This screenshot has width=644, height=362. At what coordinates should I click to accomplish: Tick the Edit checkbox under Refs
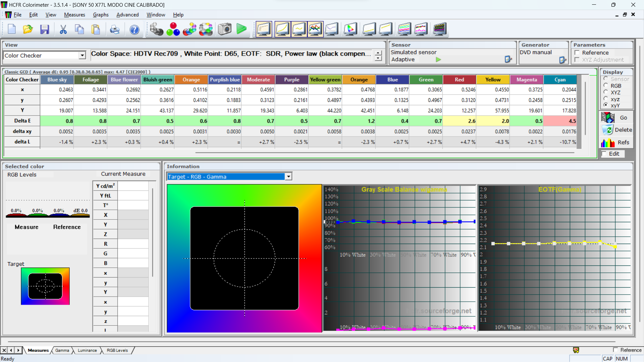604,154
